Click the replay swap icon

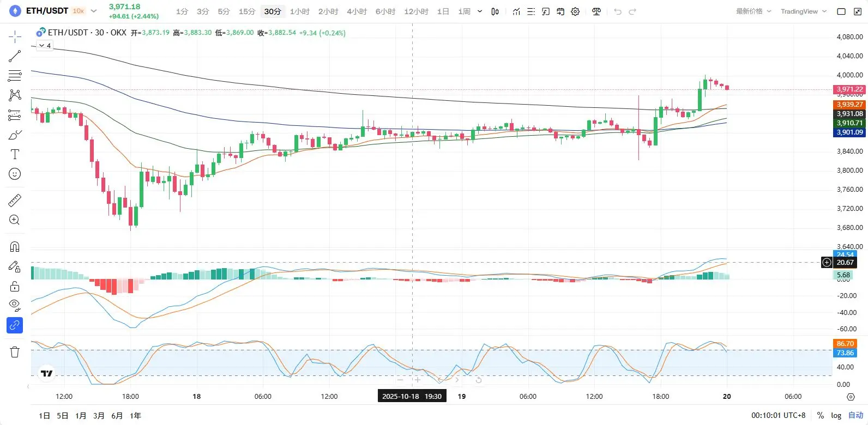560,11
